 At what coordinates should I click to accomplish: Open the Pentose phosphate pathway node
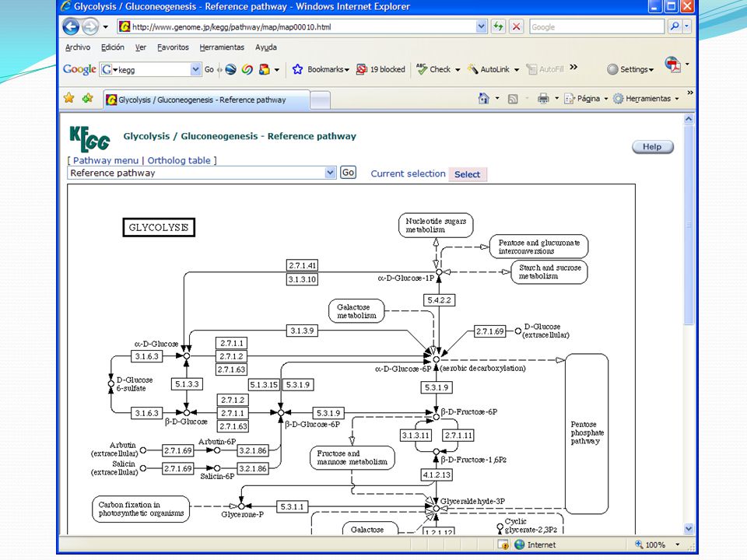click(x=587, y=433)
